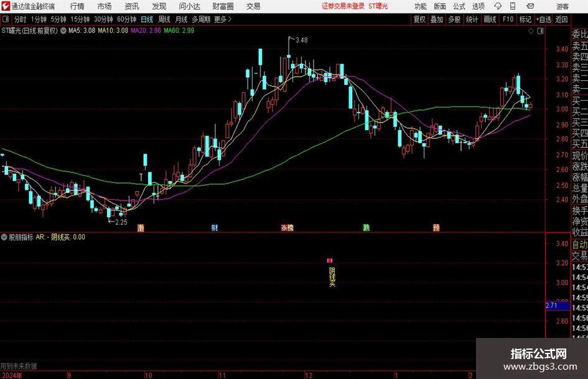588x379 pixels.
Task: Click the 证券交易未登录 login link
Action: point(343,6)
